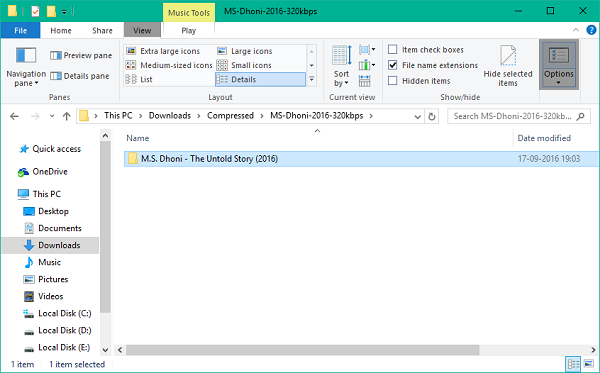Choose Small icons layout
600x373 pixels.
tap(244, 65)
